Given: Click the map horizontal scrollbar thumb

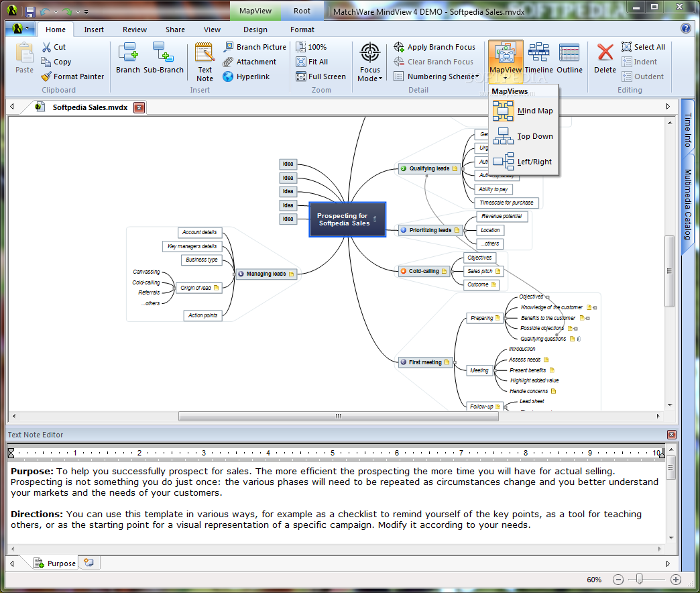Looking at the screenshot, I should pyautogui.click(x=339, y=416).
